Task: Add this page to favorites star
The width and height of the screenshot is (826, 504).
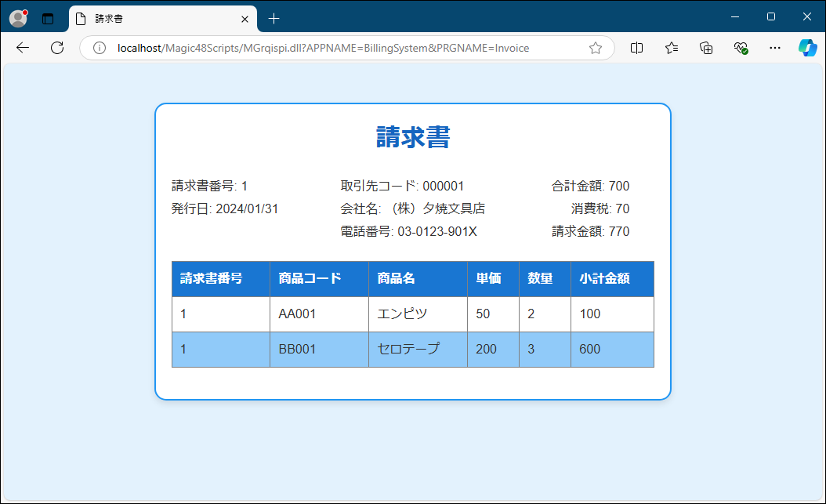Action: [595, 48]
